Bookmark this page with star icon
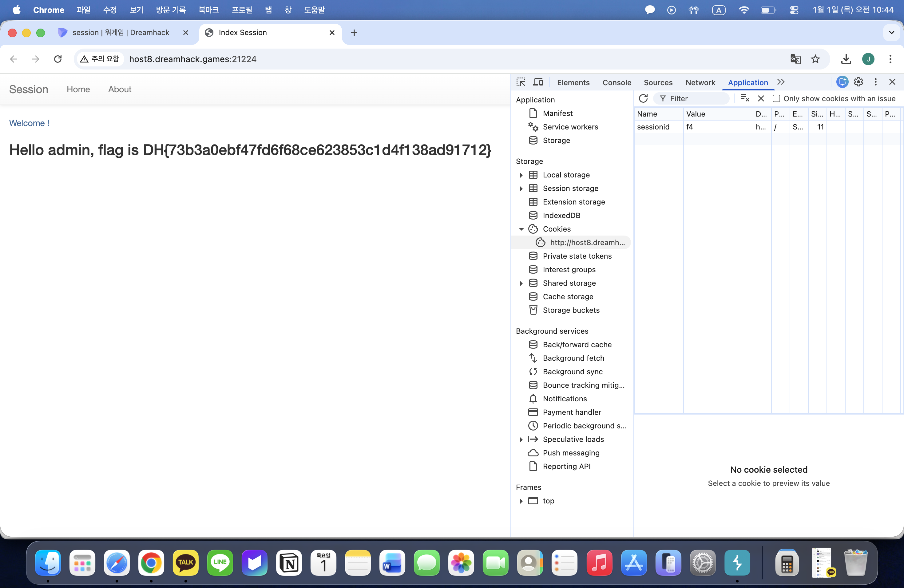The height and width of the screenshot is (588, 904). click(x=815, y=59)
